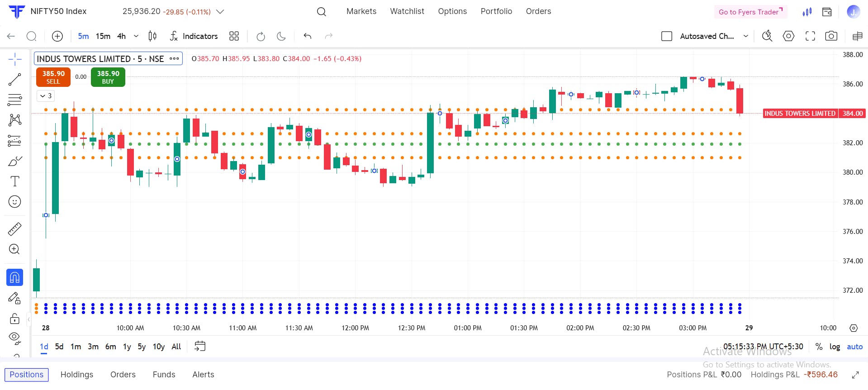Image resolution: width=868 pixels, height=390 pixels.
Task: Open the right-side panel icon
Action: pos(857,36)
